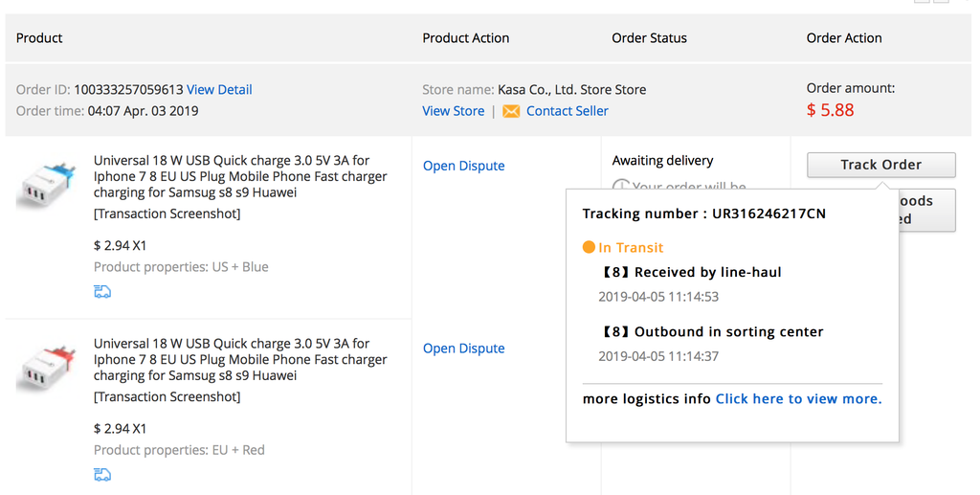Click the Order Status column header

(x=650, y=38)
